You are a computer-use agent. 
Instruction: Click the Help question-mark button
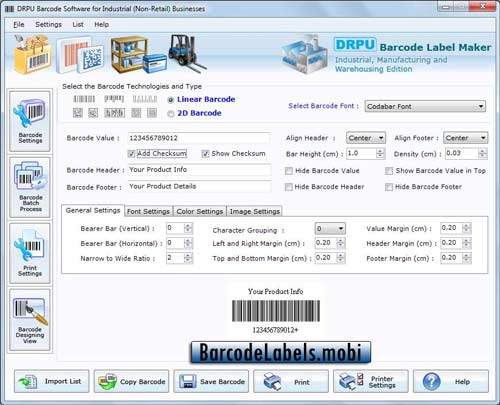(x=451, y=381)
